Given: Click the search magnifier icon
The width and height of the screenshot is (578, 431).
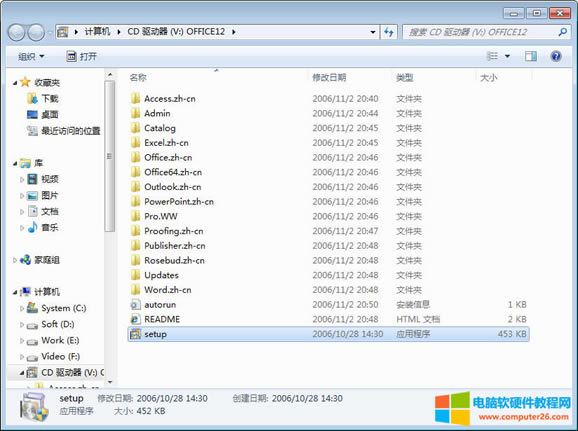Looking at the screenshot, I should click(x=563, y=32).
